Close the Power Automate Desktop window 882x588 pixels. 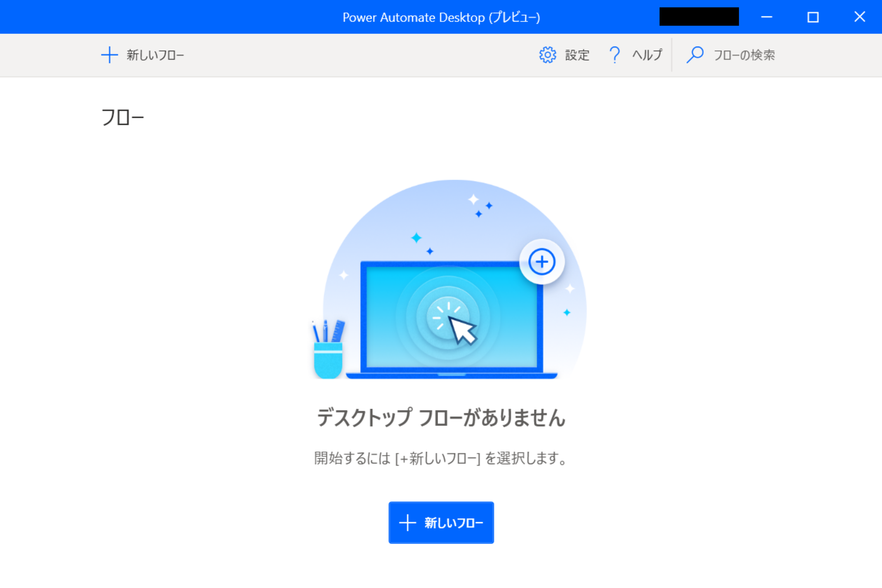point(859,17)
